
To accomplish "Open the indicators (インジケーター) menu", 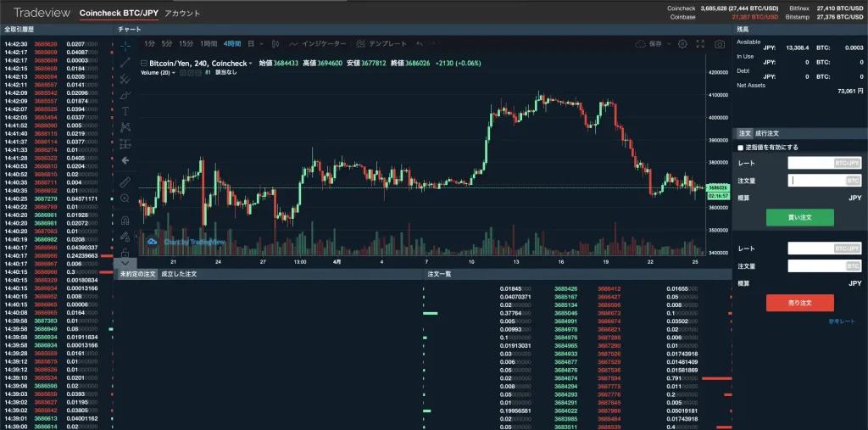I will (318, 44).
